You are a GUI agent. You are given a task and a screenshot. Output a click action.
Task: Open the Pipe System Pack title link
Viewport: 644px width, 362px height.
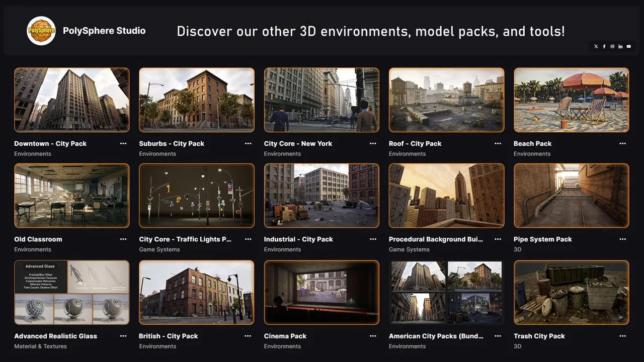[542, 239]
